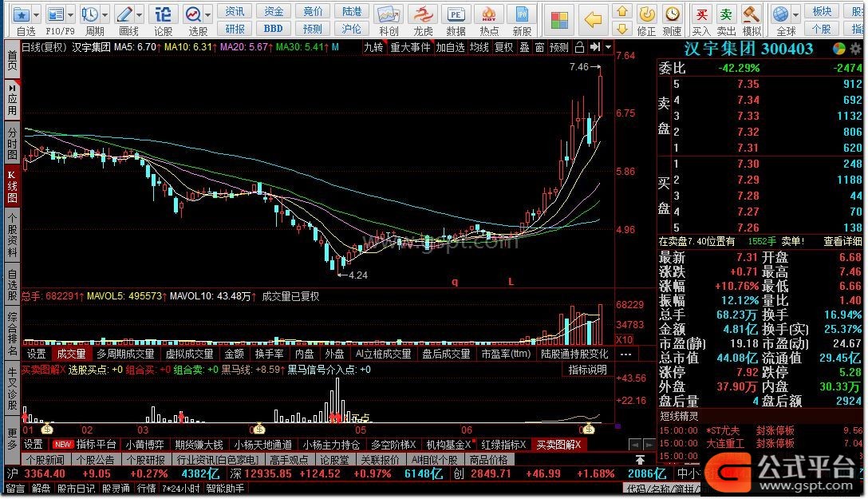Viewport: 868px width, 499px height.
Task: Open the 新股 IPO icon
Action: [522, 15]
